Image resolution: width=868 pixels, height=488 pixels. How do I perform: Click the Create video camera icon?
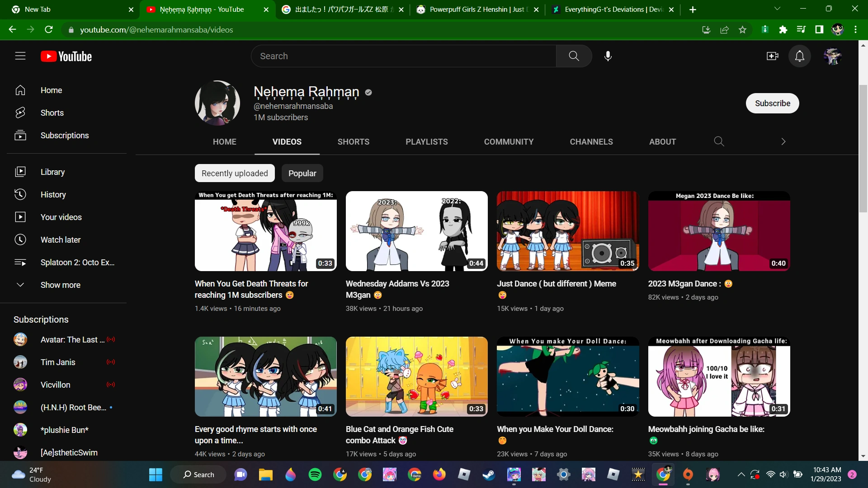[772, 56]
